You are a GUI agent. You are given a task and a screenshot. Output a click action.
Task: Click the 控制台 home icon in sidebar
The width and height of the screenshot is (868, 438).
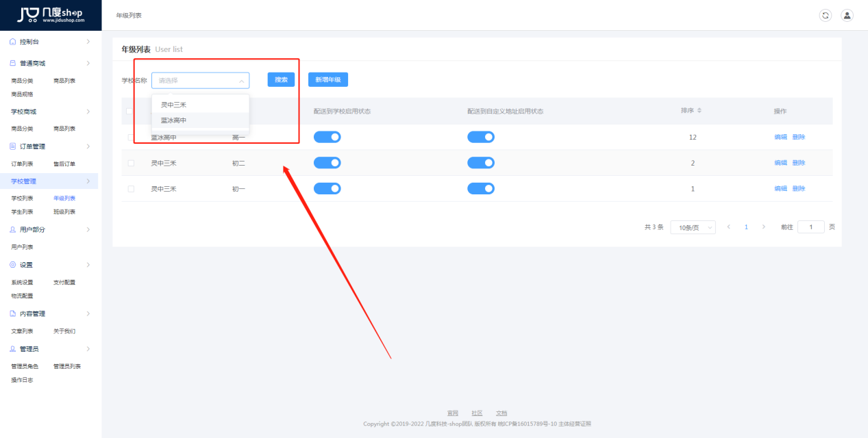(x=13, y=42)
